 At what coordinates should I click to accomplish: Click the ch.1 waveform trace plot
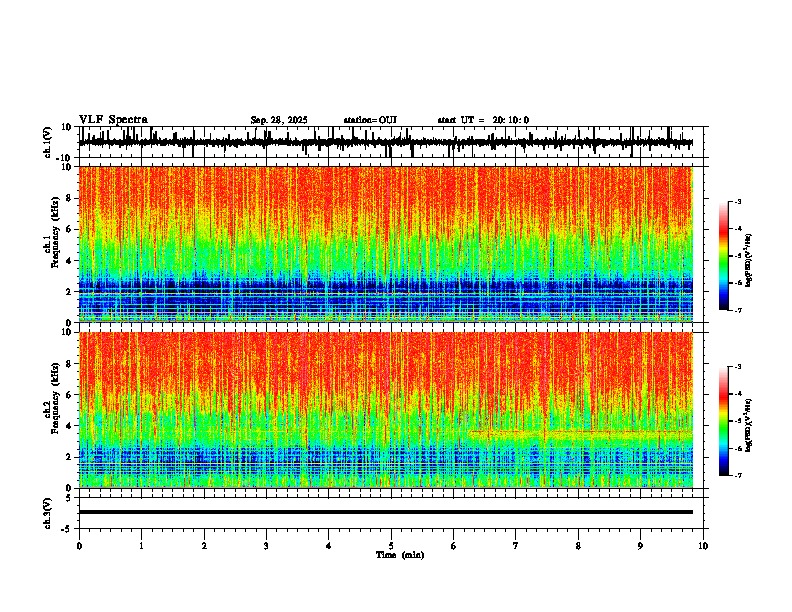(x=385, y=142)
